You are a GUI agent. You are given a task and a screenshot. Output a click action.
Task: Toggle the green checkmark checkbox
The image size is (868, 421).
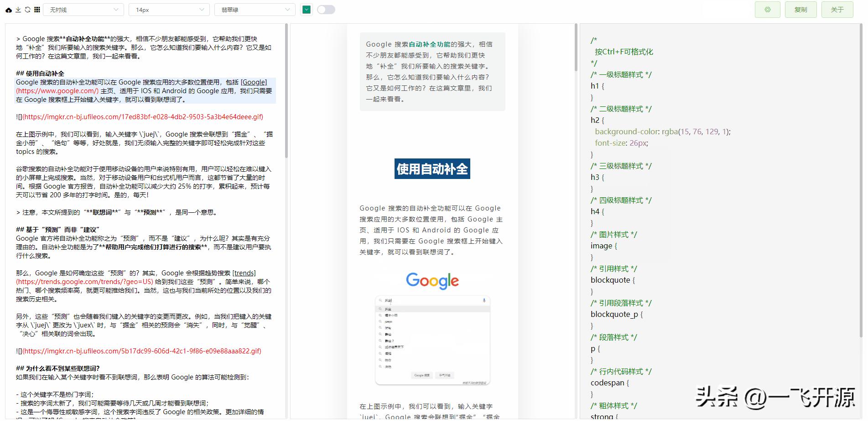(307, 9)
